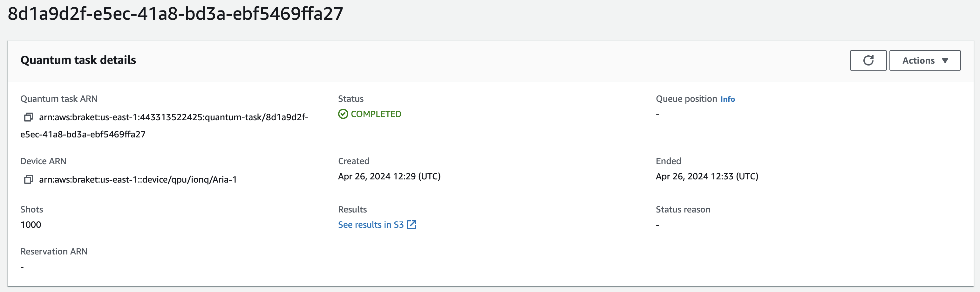The width and height of the screenshot is (980, 292).
Task: Click the Ended timestamp value
Action: pyautogui.click(x=707, y=177)
